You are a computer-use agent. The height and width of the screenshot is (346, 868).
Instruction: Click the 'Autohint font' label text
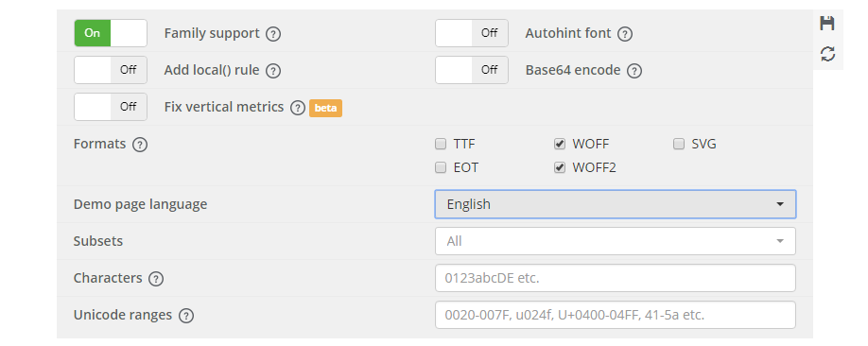coord(568,33)
